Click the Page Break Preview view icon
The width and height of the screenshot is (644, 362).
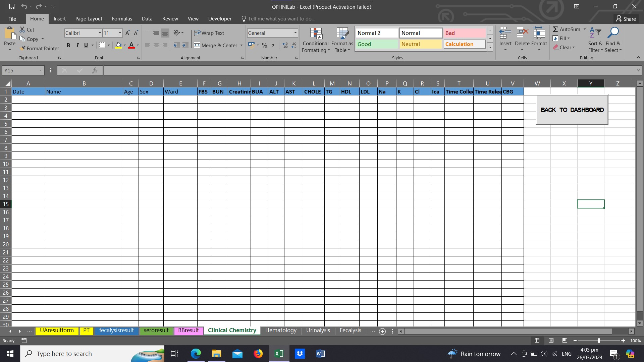pyautogui.click(x=565, y=341)
